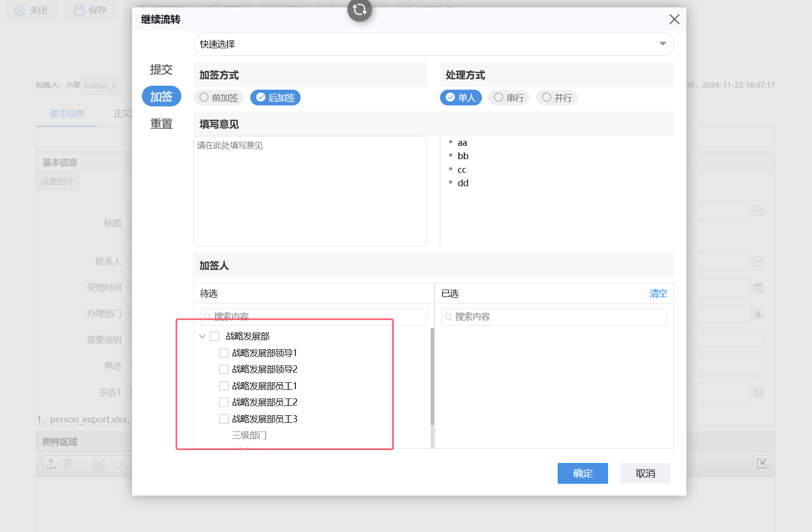This screenshot has width=812, height=532.
Task: Select the 前加签 radio option
Action: [x=219, y=98]
